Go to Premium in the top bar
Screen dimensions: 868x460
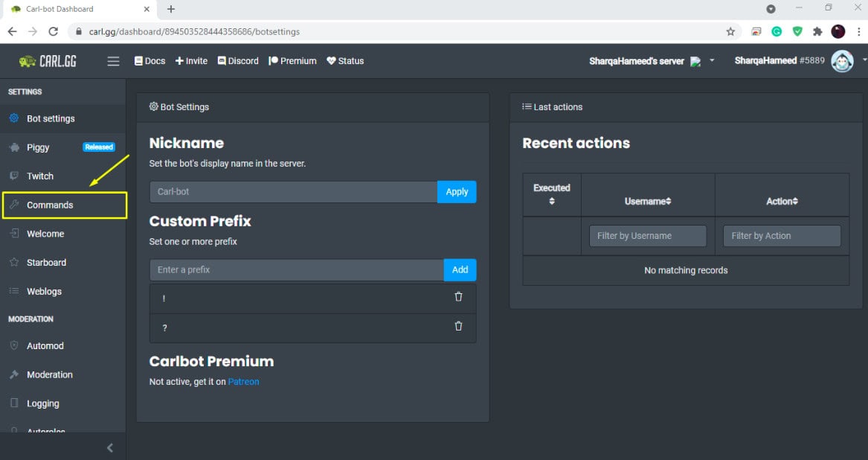click(292, 61)
